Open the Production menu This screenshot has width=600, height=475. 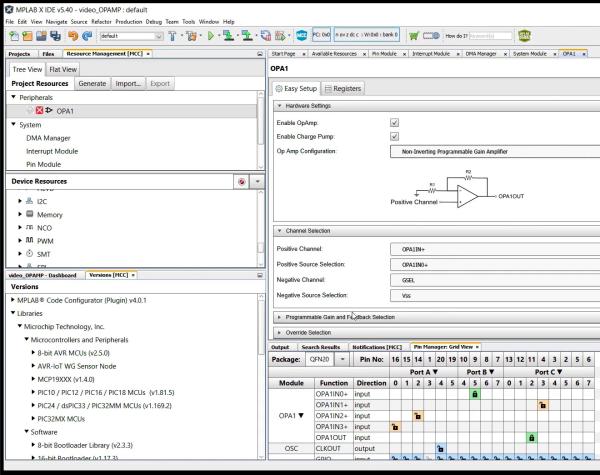(128, 21)
